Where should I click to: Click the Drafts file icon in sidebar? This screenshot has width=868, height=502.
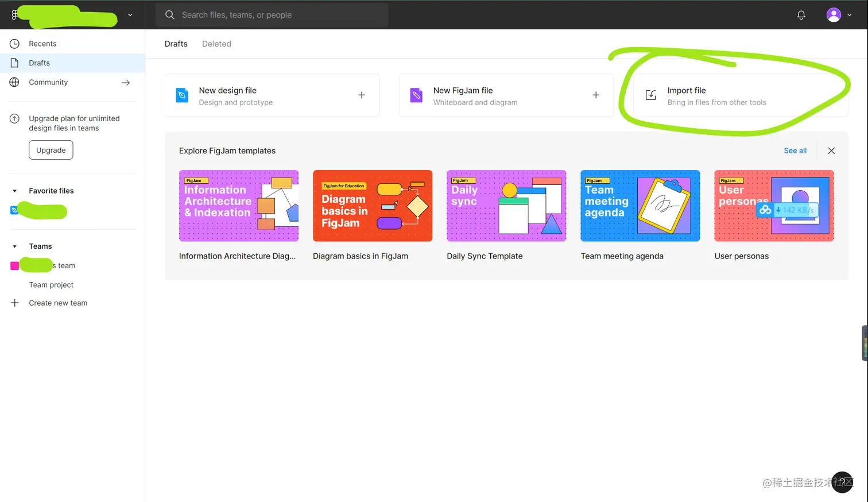pyautogui.click(x=14, y=63)
